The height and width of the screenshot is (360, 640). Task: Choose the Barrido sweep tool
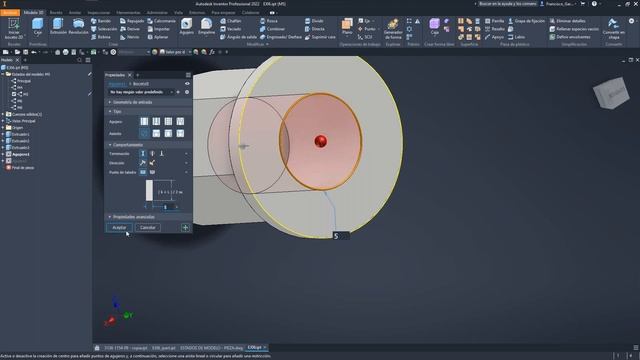[101, 21]
